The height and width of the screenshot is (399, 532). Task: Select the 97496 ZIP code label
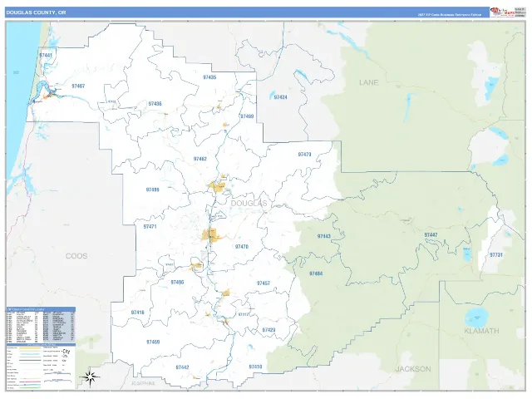[177, 283]
